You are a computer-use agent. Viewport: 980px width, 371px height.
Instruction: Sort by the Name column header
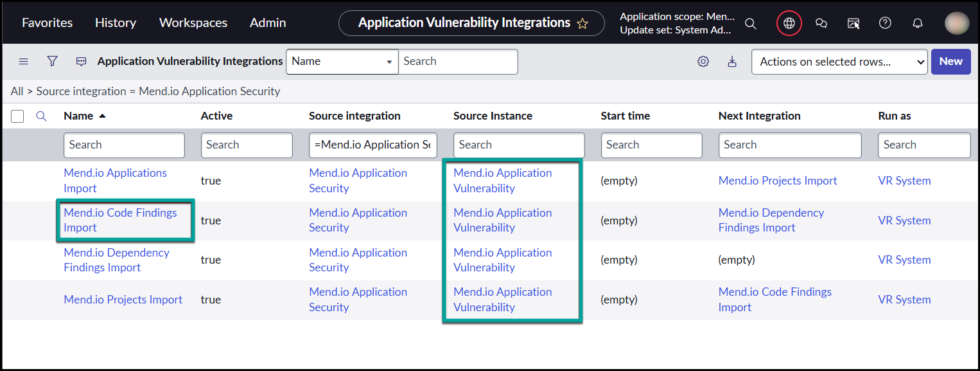(x=78, y=116)
